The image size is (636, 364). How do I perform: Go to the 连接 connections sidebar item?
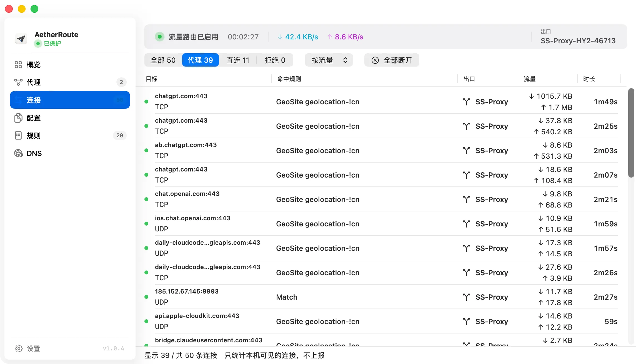click(x=70, y=100)
